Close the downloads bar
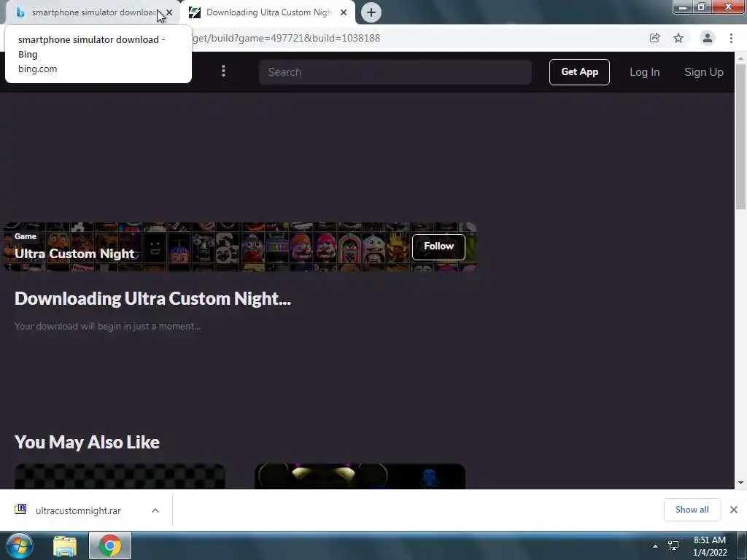The height and width of the screenshot is (560, 747). click(x=734, y=510)
